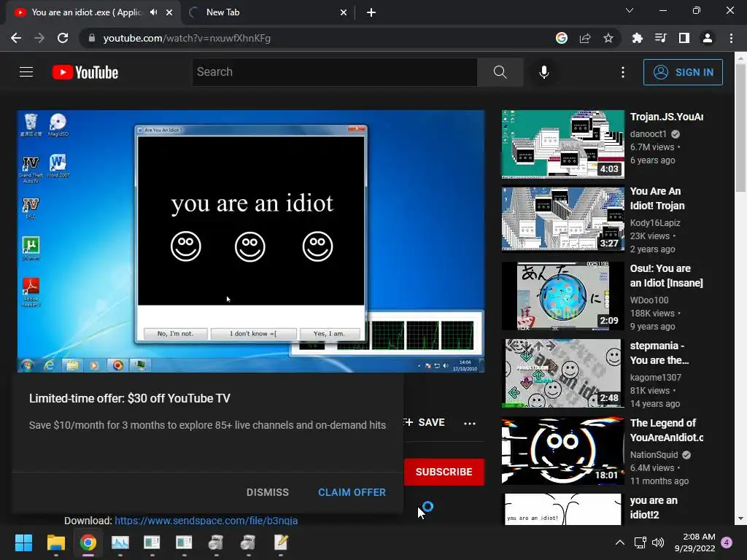The height and width of the screenshot is (560, 747).
Task: Open YouTube settings three-dot menu
Action: click(x=623, y=72)
